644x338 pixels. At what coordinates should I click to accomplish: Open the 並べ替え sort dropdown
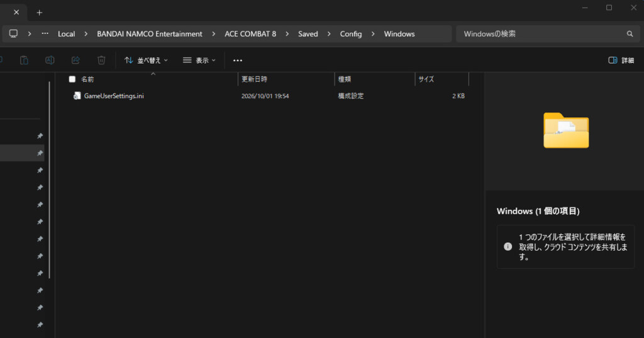[x=146, y=60]
